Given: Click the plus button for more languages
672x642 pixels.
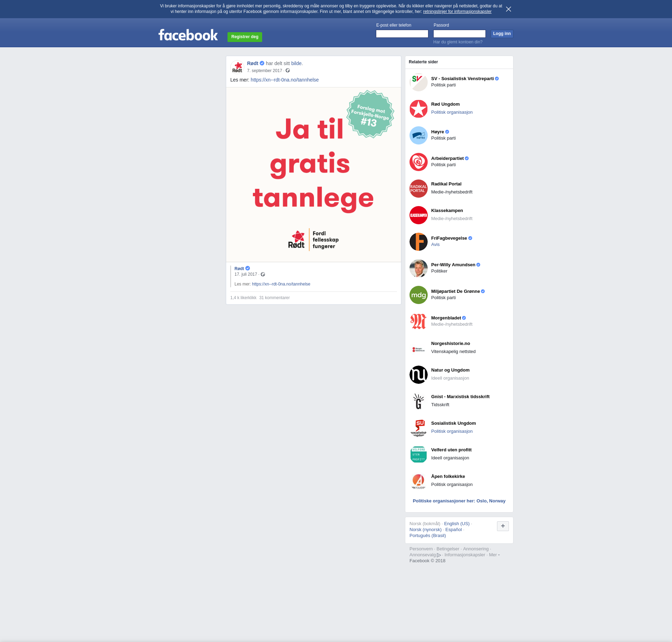Looking at the screenshot, I should 503,526.
